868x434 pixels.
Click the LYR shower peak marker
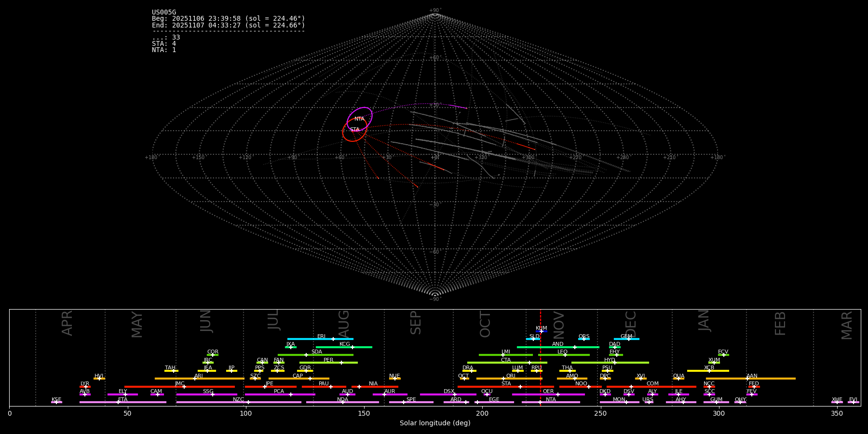click(x=86, y=387)
